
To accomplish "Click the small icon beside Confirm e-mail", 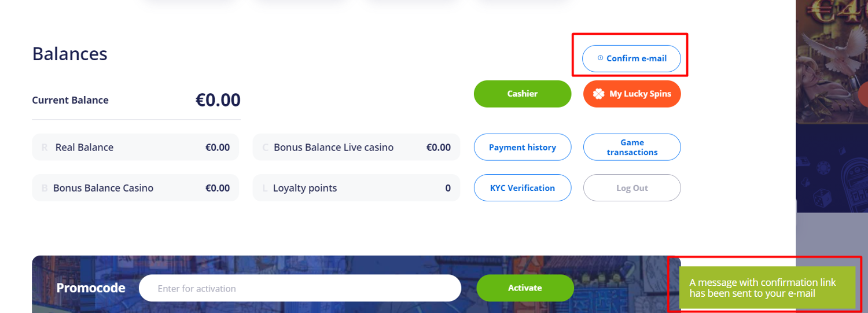I will tap(600, 58).
